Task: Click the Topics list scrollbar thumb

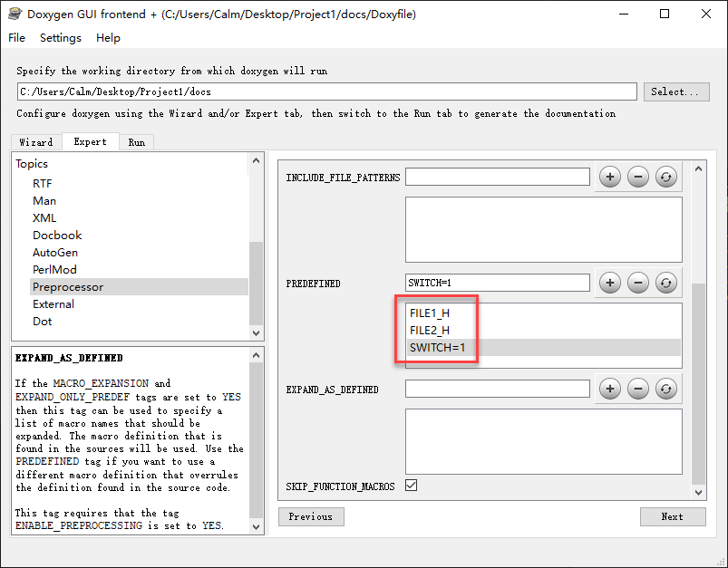Action: pyautogui.click(x=256, y=284)
